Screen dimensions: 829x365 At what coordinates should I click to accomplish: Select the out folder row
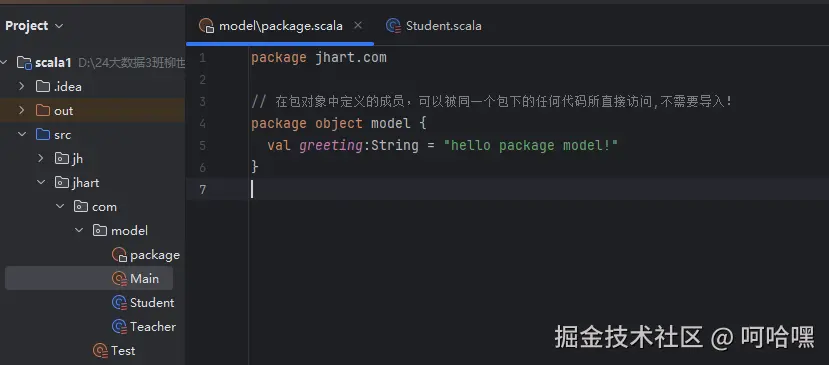pyautogui.click(x=93, y=110)
